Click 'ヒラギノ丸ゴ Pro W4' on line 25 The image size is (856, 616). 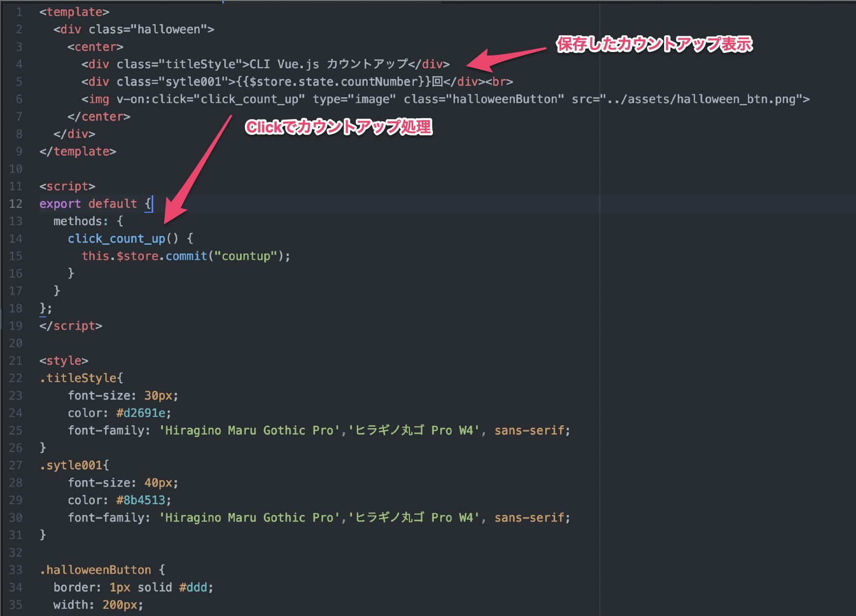[x=414, y=431]
